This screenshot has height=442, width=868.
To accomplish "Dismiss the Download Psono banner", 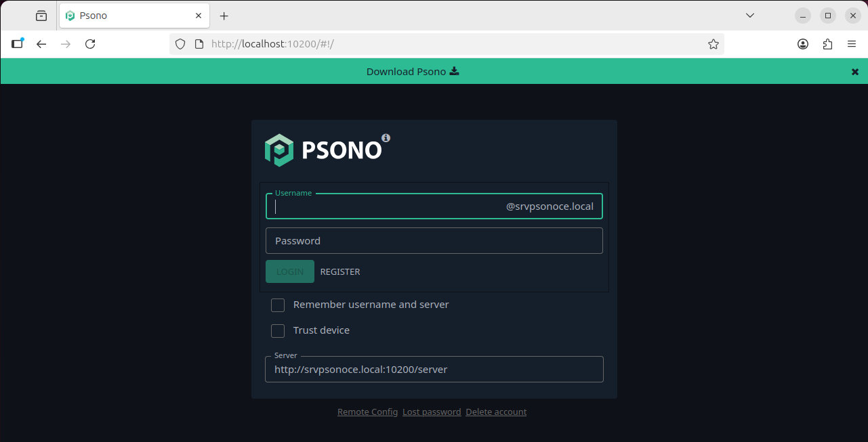I will pos(854,72).
